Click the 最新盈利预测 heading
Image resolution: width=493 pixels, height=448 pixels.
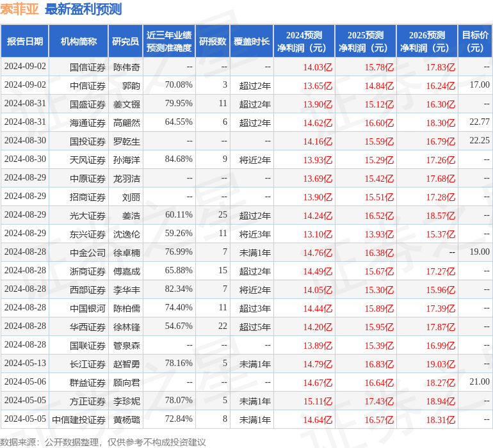pos(83,9)
